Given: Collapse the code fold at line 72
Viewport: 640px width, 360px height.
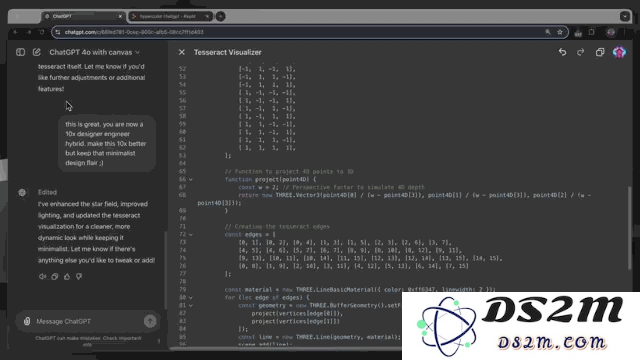Looking at the screenshot, I should point(191,234).
